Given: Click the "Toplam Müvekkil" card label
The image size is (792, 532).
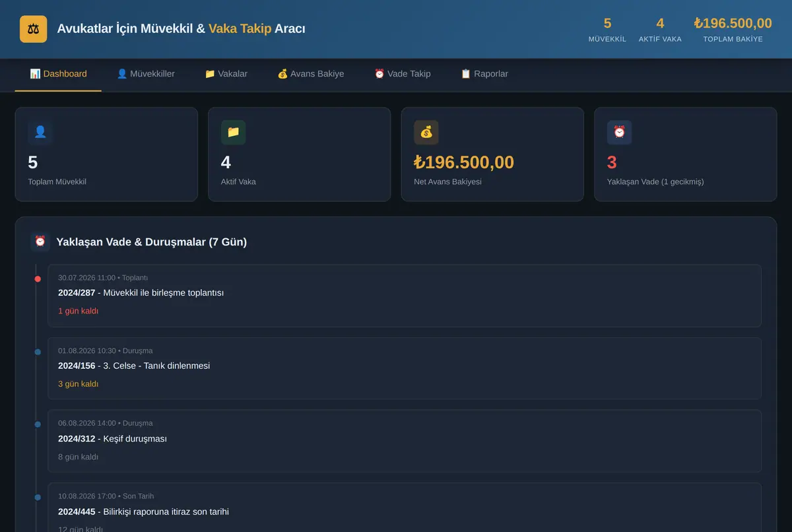Looking at the screenshot, I should click(57, 182).
